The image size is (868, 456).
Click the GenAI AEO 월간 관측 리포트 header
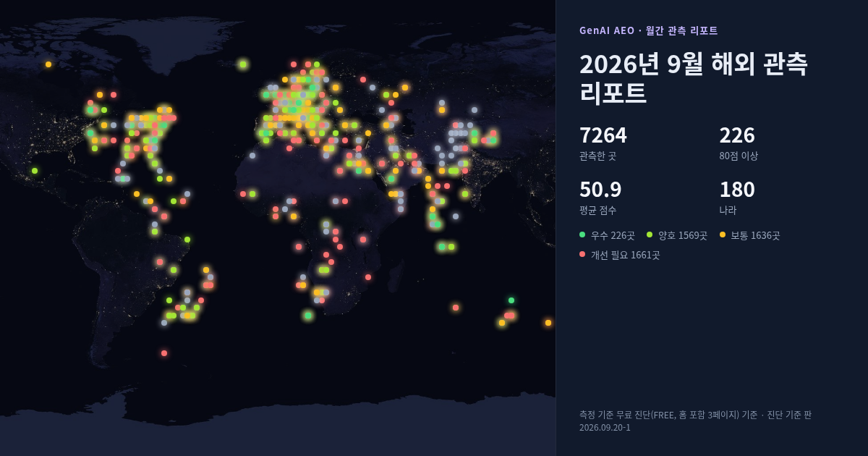649,30
